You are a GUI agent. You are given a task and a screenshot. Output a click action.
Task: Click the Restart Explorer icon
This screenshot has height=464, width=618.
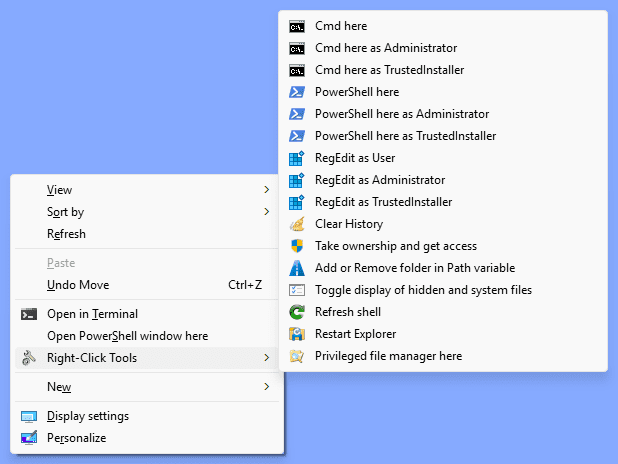click(x=296, y=334)
